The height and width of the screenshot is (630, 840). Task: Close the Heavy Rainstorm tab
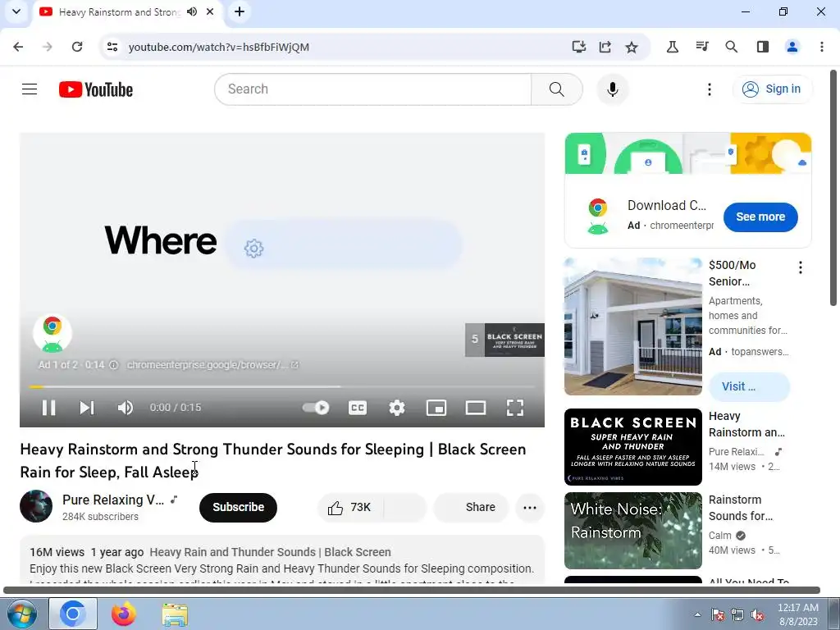pos(211,11)
